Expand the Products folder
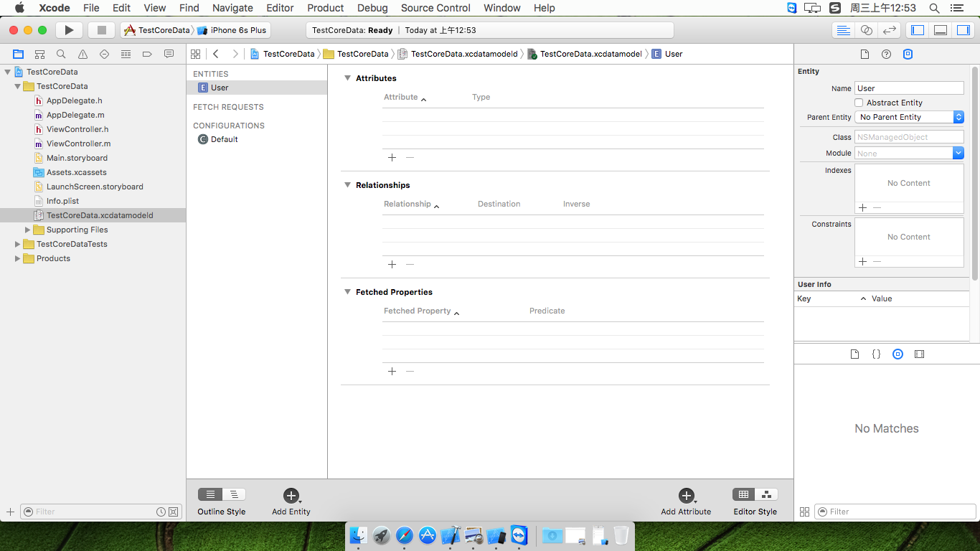Image resolution: width=980 pixels, height=551 pixels. point(18,258)
